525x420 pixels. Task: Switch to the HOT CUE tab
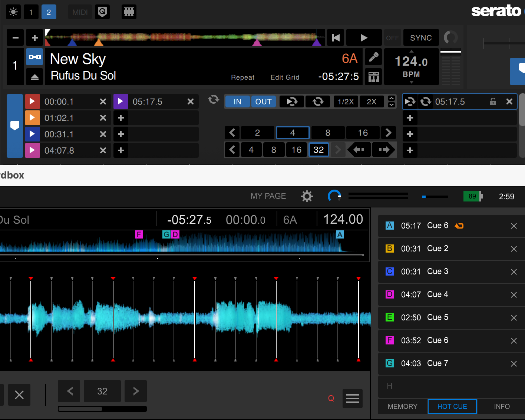tap(452, 407)
